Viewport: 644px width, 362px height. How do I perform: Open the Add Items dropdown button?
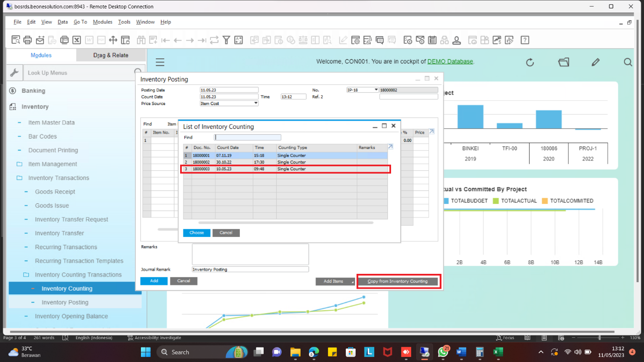click(x=336, y=281)
